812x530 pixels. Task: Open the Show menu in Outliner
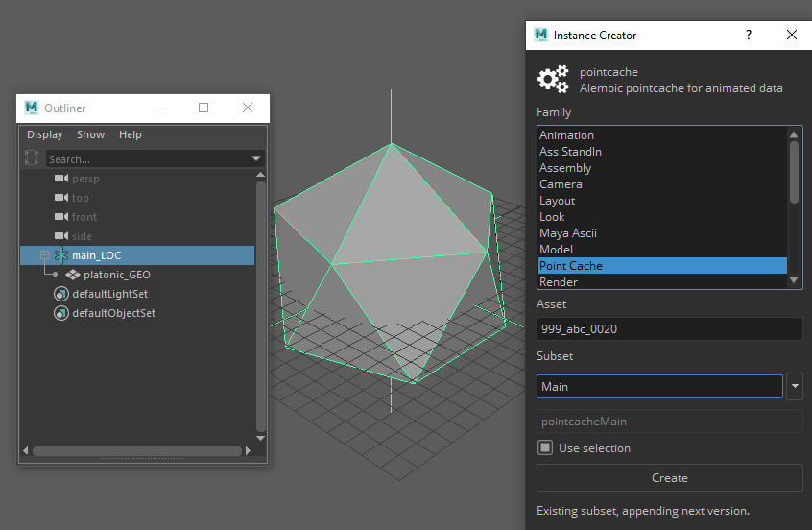91,134
